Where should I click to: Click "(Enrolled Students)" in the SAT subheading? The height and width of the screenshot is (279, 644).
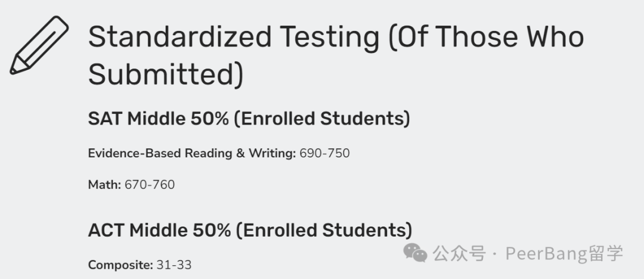click(322, 119)
